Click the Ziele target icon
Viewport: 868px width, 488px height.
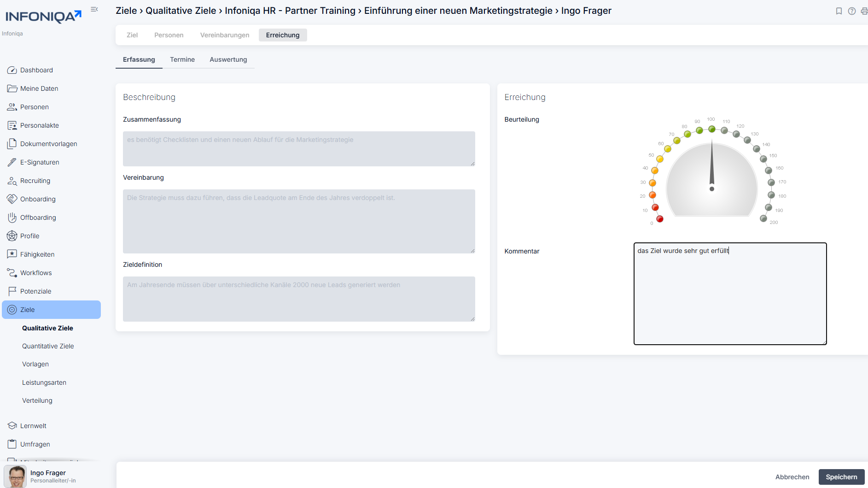[x=12, y=310]
